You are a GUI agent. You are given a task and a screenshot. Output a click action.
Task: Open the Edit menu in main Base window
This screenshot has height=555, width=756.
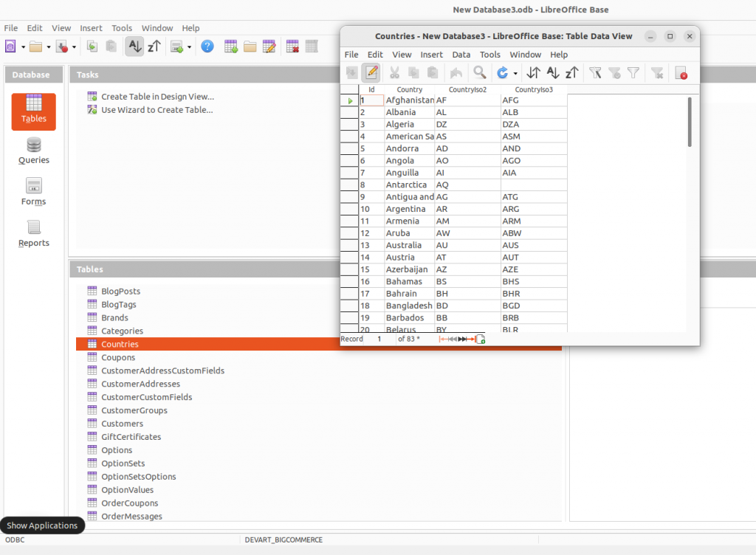35,28
